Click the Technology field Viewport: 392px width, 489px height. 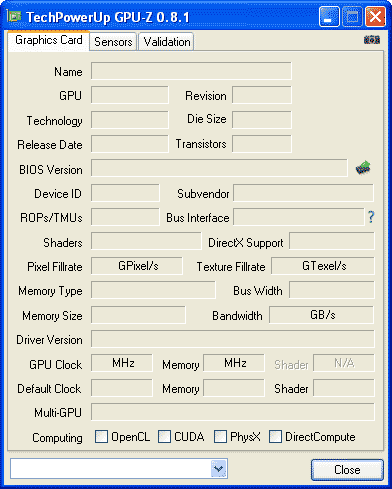(130, 120)
